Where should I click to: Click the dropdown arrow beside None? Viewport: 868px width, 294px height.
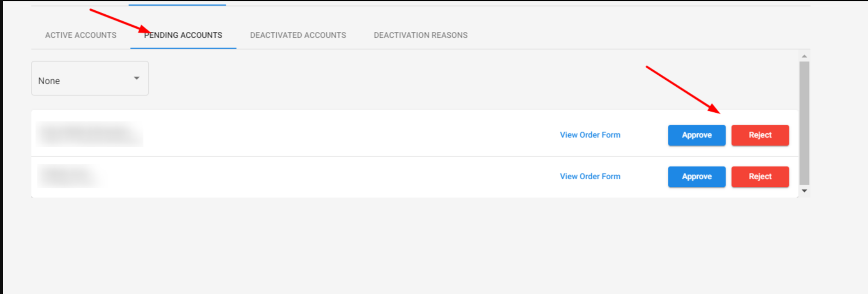click(x=137, y=78)
